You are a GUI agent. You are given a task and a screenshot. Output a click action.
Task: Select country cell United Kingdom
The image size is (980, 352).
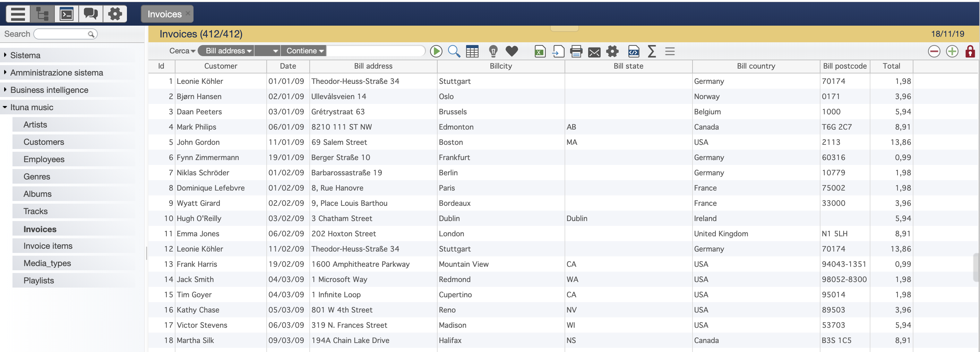coord(756,234)
